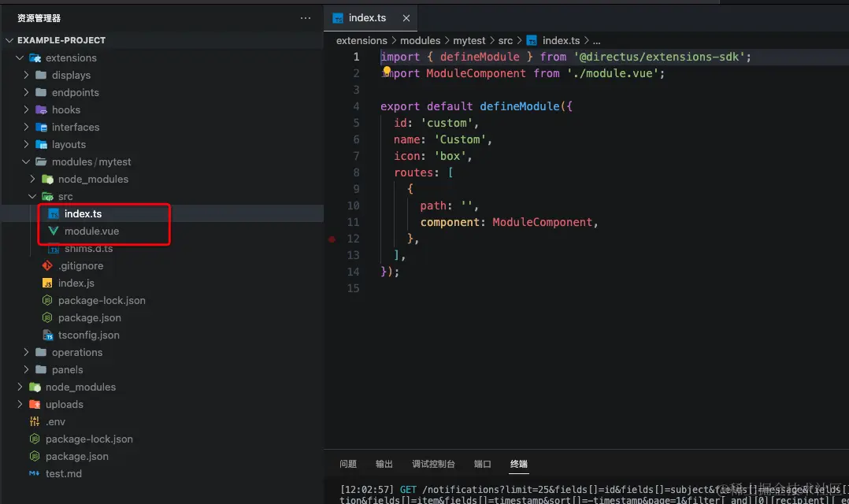The width and height of the screenshot is (849, 504).
Task: Open package.json under mytest module
Action: [x=89, y=318]
